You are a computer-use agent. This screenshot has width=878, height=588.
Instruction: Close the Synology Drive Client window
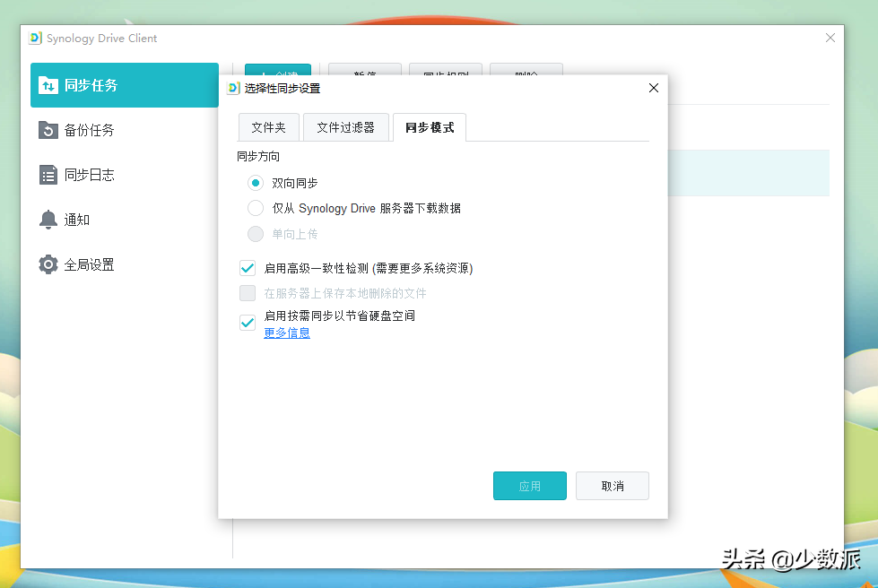(x=830, y=38)
